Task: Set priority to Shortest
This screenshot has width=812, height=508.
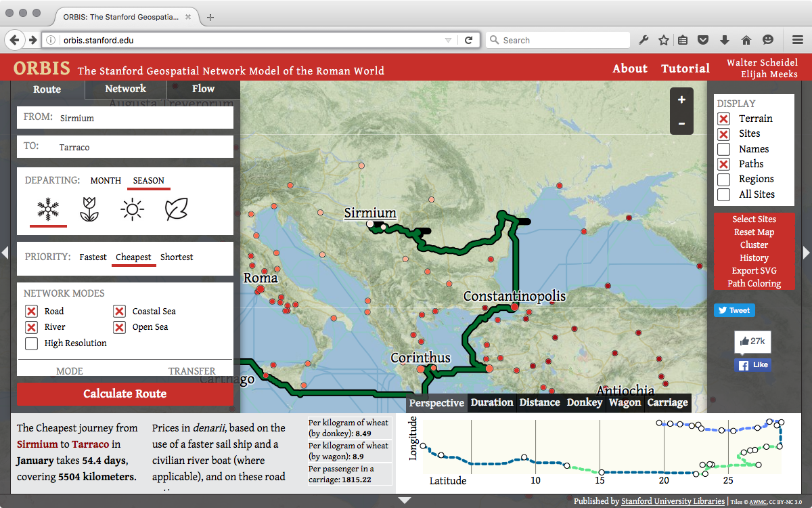Action: [177, 257]
